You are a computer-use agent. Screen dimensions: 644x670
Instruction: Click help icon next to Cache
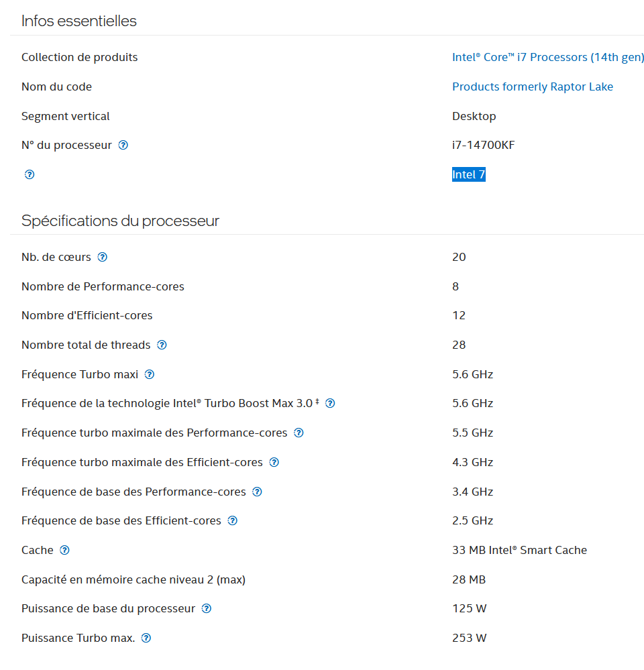coord(64,550)
